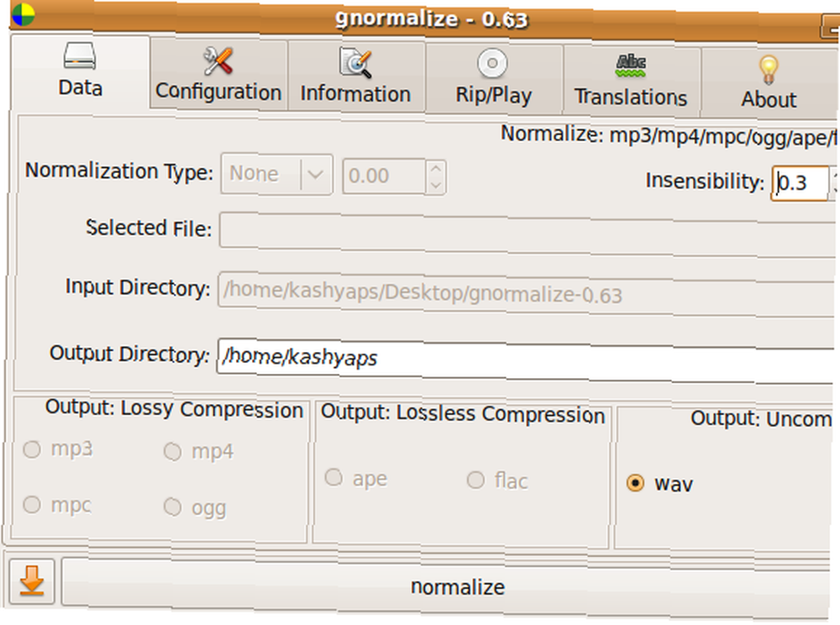
Task: Click the "gnormalize - 0.63" window title
Action: pyautogui.click(x=432, y=19)
